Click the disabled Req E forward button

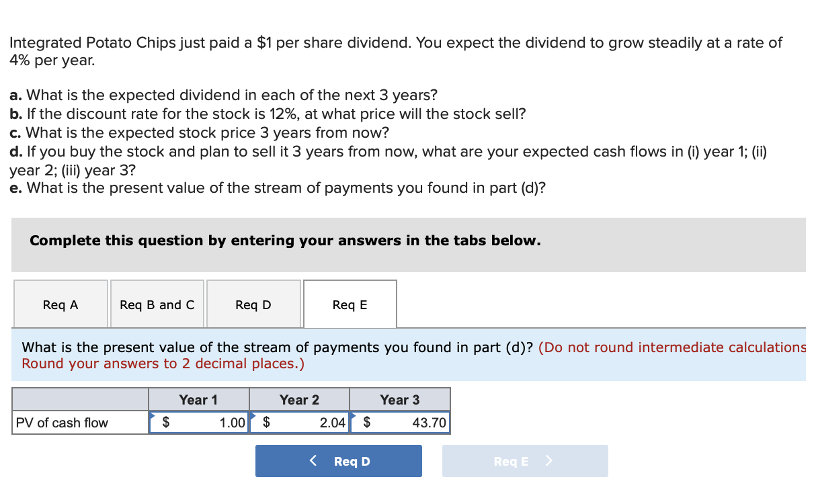click(525, 461)
